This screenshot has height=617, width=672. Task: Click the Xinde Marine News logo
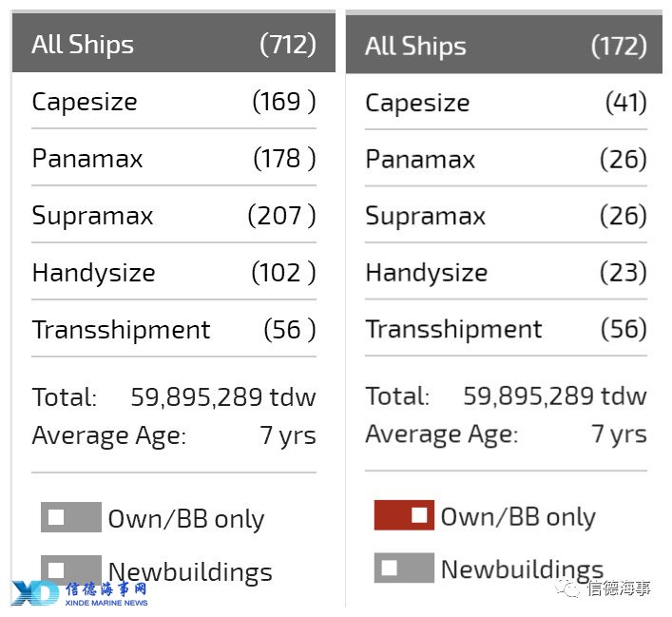click(x=79, y=593)
